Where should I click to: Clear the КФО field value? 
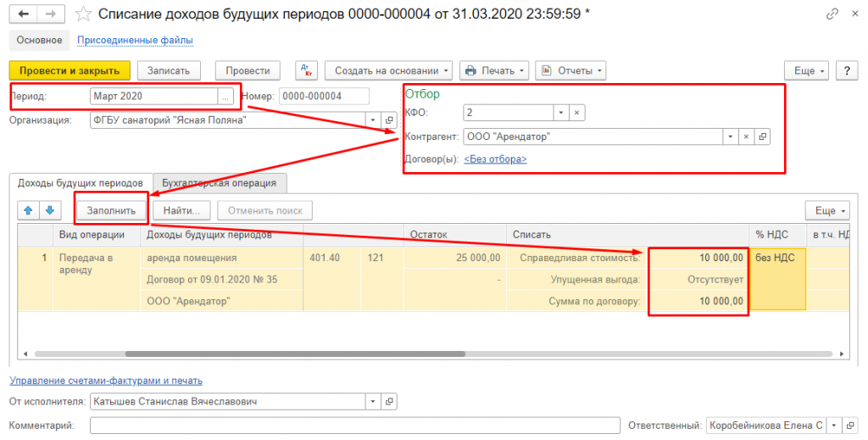pos(576,113)
